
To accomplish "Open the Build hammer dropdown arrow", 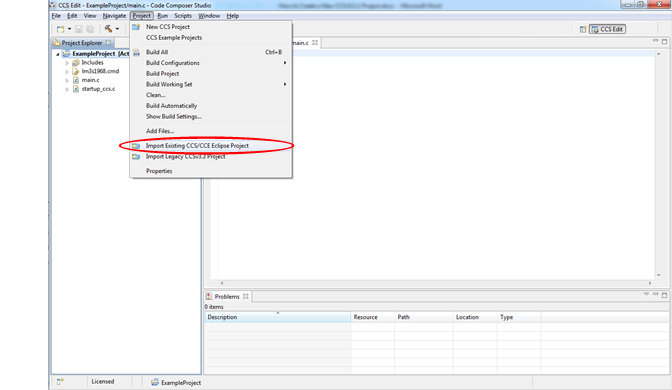I will click(117, 29).
